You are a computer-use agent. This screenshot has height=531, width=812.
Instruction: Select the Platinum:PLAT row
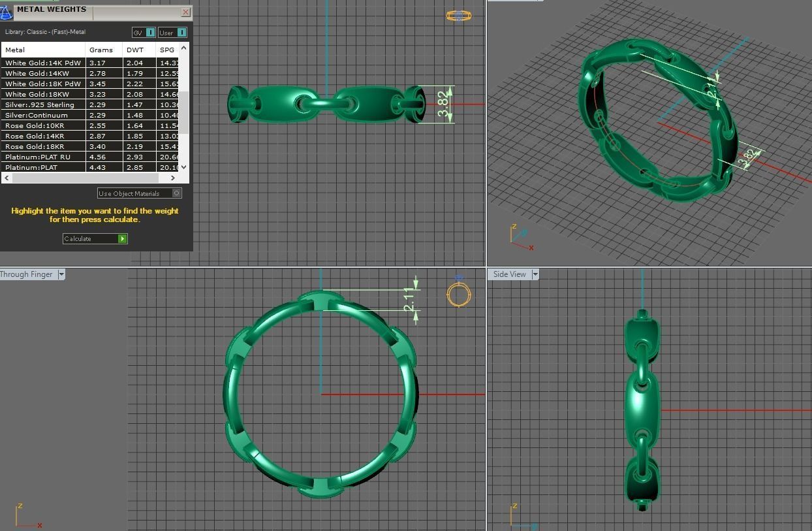(x=91, y=167)
